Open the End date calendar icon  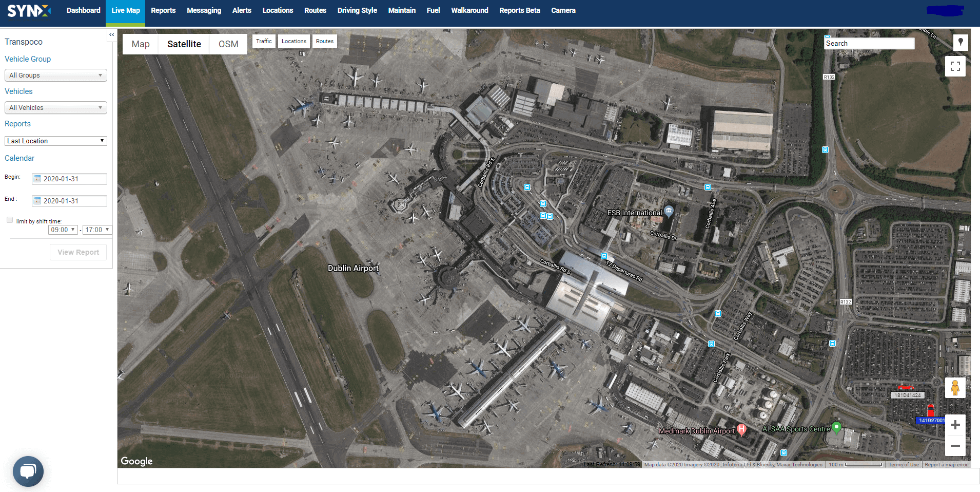[37, 201]
